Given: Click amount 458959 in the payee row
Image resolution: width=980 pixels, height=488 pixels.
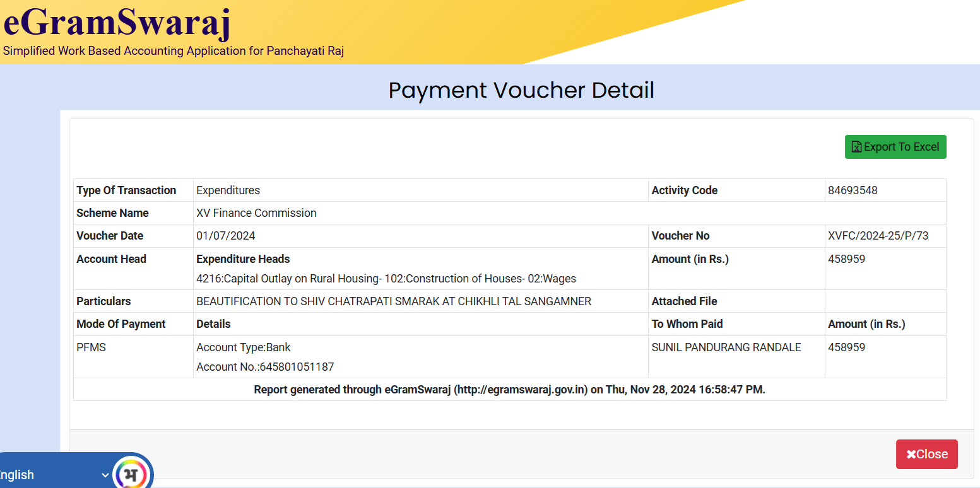Looking at the screenshot, I should pos(846,347).
